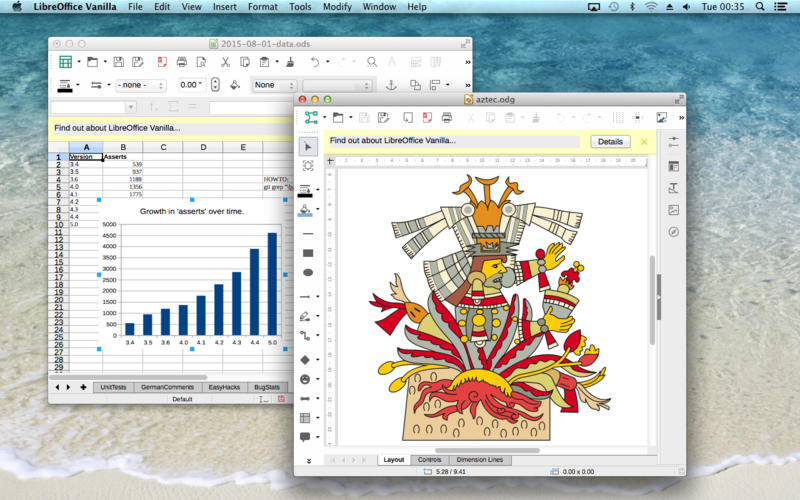Click the Details button in Draw infobar
800x500 pixels.
point(610,142)
